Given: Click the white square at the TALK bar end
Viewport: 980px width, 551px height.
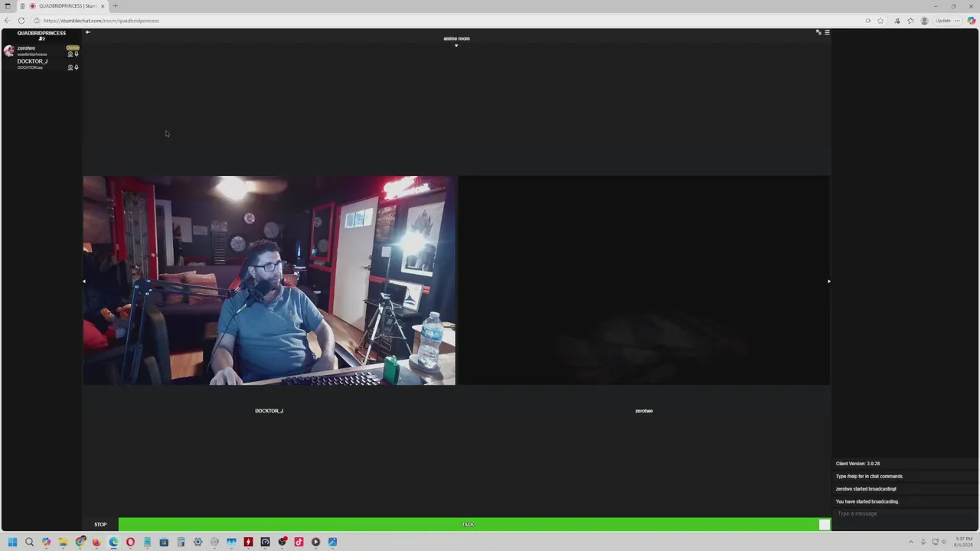Looking at the screenshot, I should pos(824,524).
